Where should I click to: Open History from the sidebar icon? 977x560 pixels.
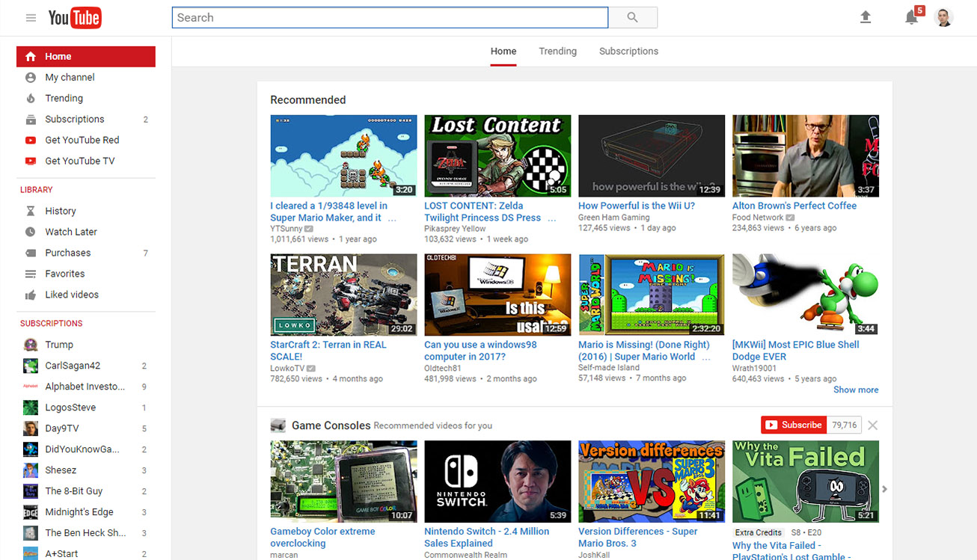click(30, 211)
